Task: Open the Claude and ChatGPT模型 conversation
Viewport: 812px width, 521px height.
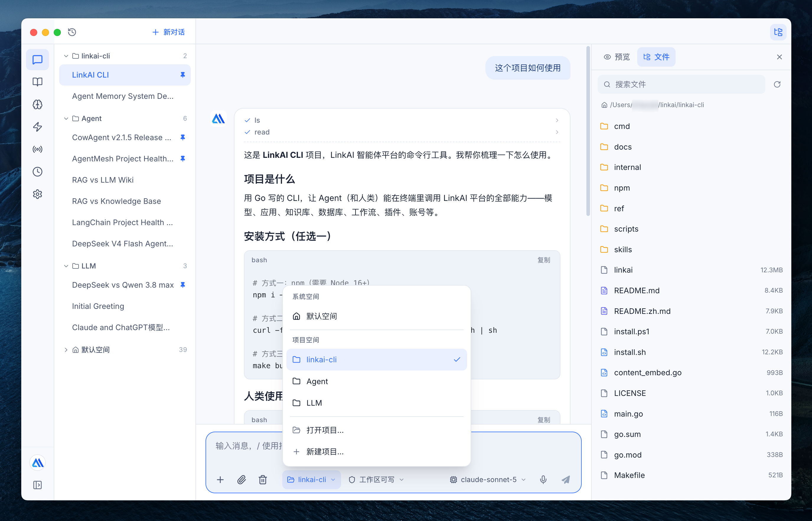Action: (125, 327)
